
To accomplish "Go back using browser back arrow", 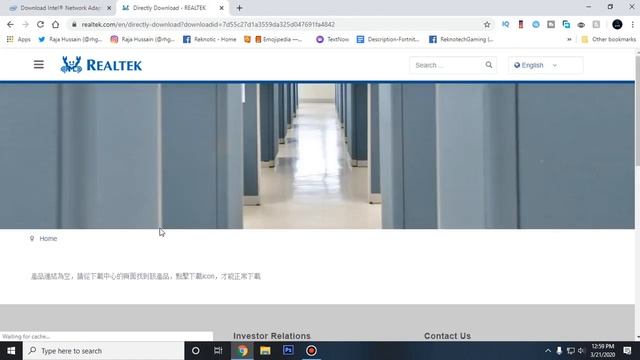I will [10, 24].
